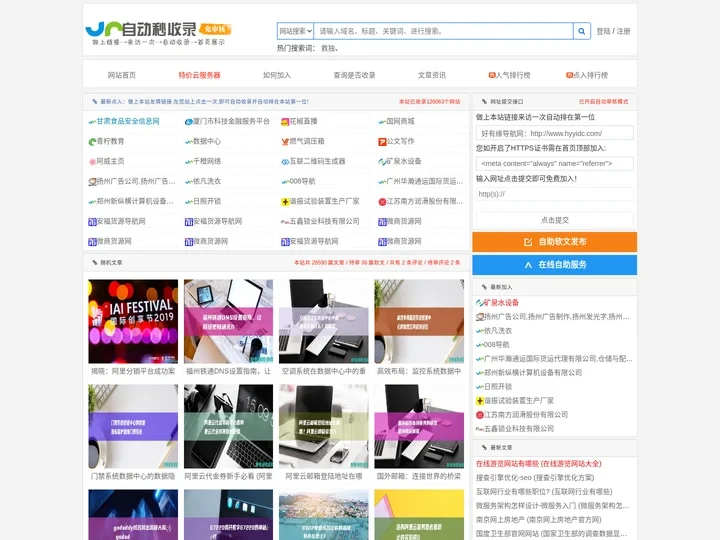Open 数据中心 link in the site grid
This screenshot has width=720, height=540.
(207, 141)
